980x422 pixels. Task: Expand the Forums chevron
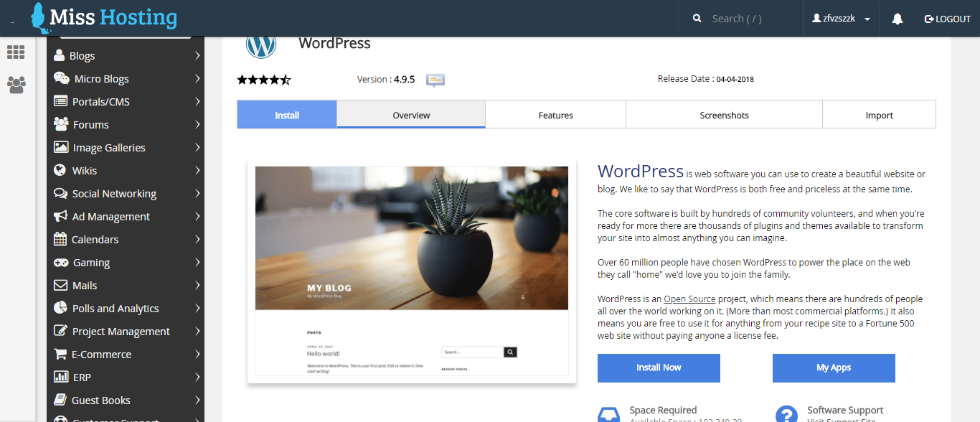coord(197,124)
